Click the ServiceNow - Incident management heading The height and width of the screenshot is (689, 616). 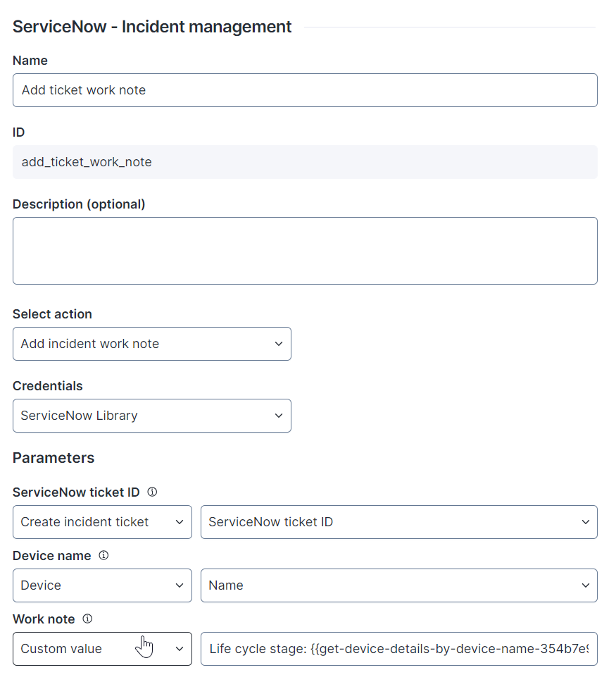point(152,27)
